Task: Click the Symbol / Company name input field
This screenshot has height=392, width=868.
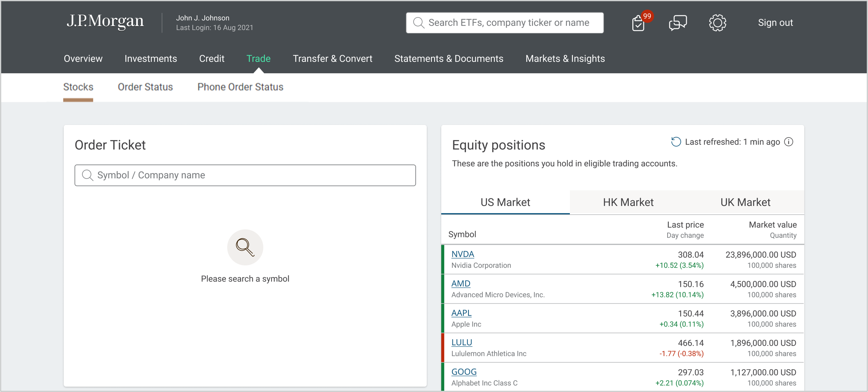Action: tap(245, 175)
